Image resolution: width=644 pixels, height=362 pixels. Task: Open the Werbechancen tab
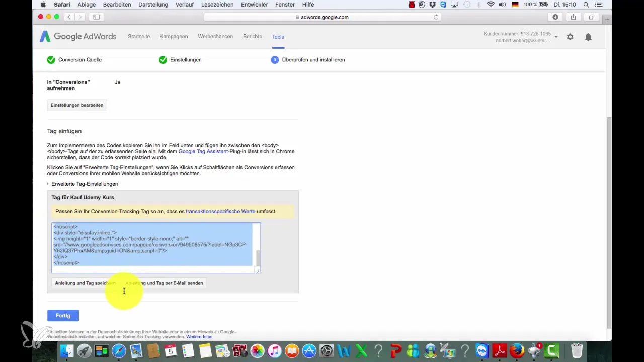pos(215,37)
